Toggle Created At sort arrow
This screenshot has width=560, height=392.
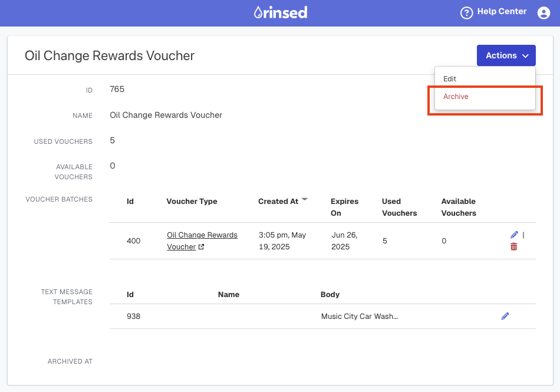pos(305,199)
